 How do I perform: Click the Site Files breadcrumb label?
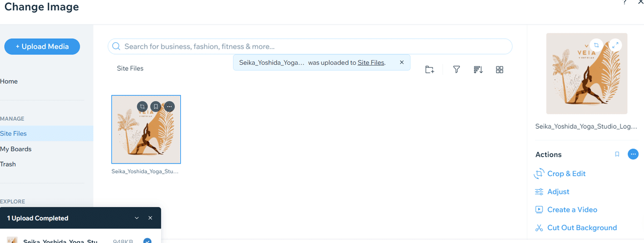[130, 69]
